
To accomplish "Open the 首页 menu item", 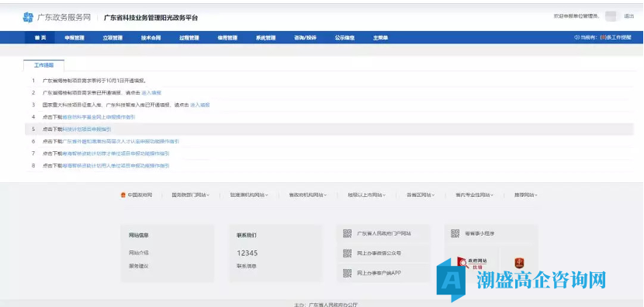I will 40,38.
